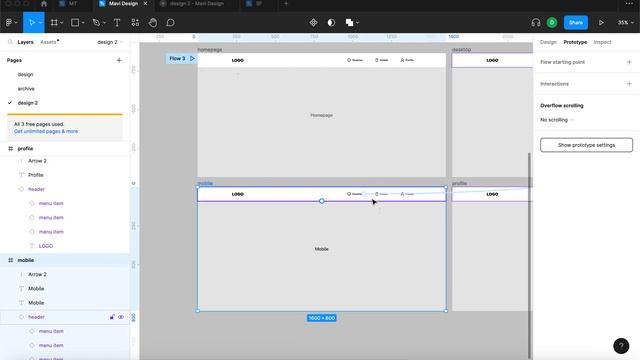Open the design 2 page dropdown
This screenshot has width=640, height=360.
coord(109,42)
